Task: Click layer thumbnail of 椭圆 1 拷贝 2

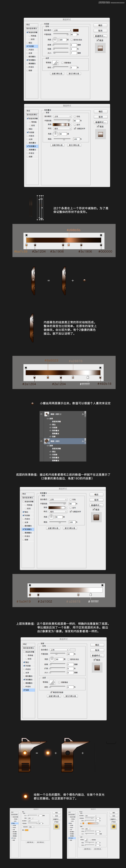Action: 47,414
